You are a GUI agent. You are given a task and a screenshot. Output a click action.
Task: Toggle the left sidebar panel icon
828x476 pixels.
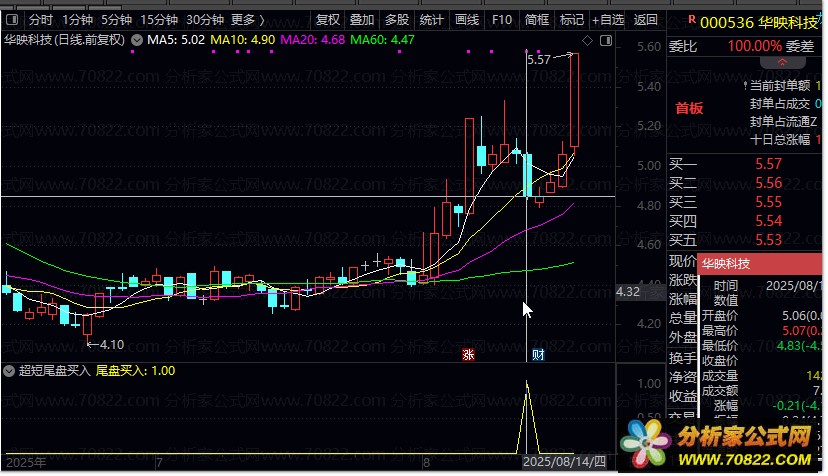pos(12,20)
